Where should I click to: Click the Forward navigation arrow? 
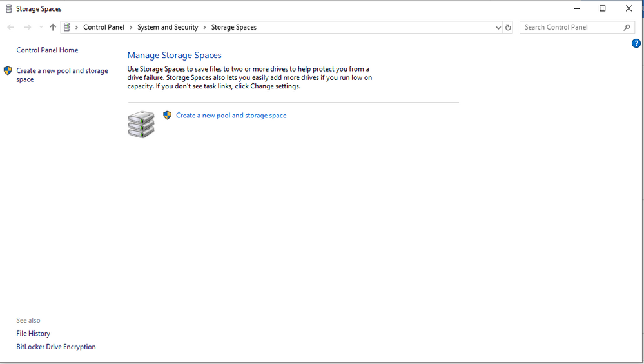[27, 27]
